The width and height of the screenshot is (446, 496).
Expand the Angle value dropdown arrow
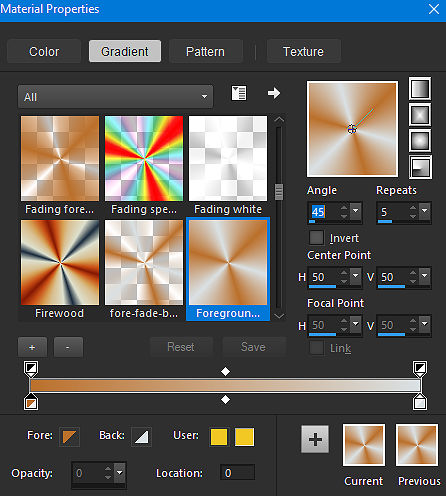[x=356, y=211]
